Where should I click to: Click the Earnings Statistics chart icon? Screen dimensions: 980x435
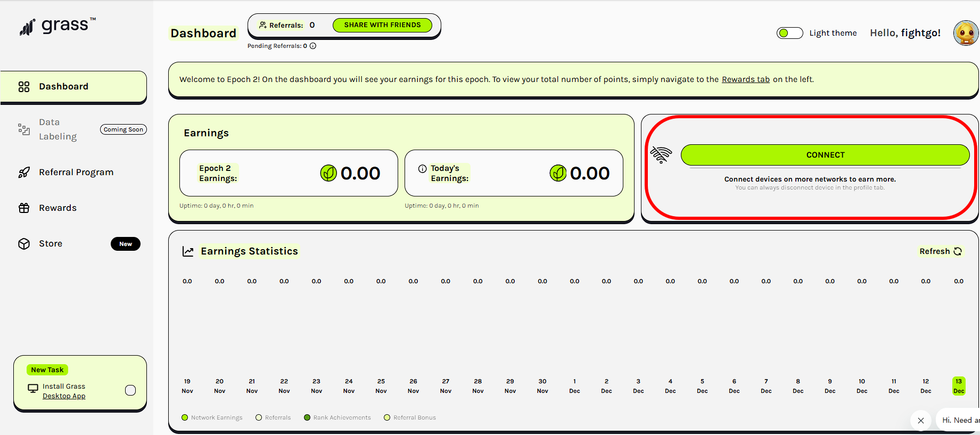click(188, 251)
